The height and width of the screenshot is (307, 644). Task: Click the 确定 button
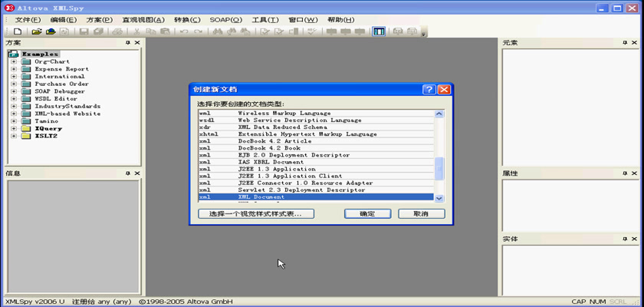point(367,213)
